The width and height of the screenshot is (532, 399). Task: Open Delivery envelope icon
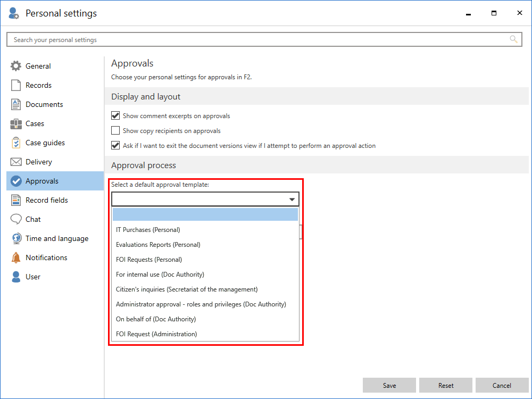click(15, 162)
